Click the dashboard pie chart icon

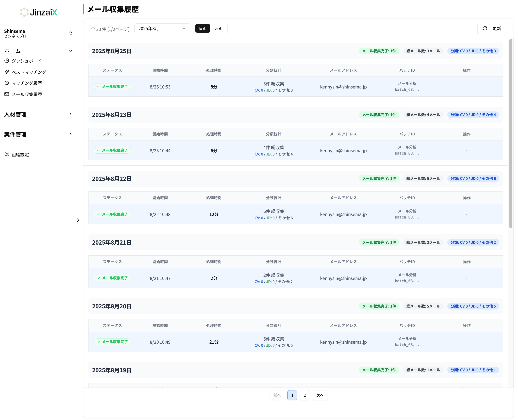(x=7, y=61)
